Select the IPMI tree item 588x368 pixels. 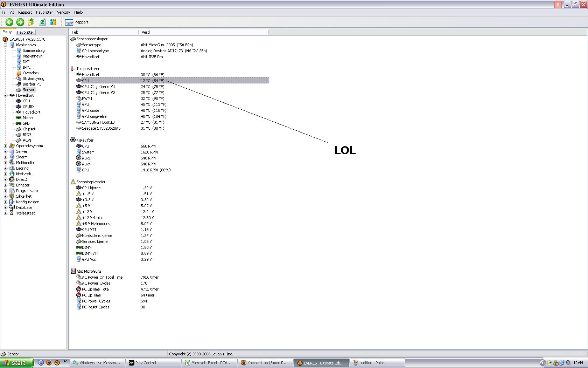[27, 67]
